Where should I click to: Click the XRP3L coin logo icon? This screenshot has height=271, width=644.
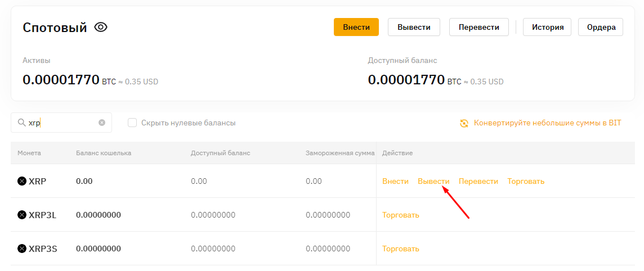coord(22,214)
